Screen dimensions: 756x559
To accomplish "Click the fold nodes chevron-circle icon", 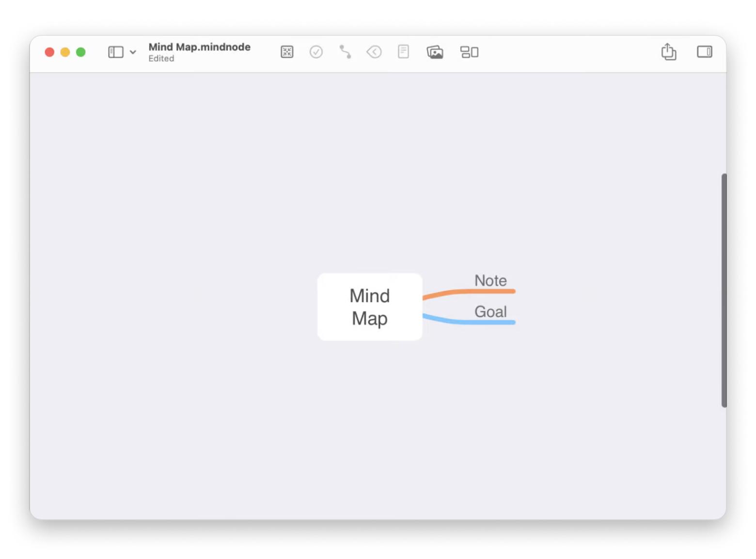I will point(374,52).
